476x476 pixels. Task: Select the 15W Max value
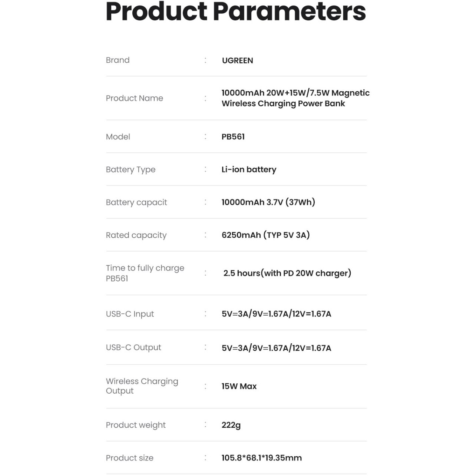coord(239,386)
